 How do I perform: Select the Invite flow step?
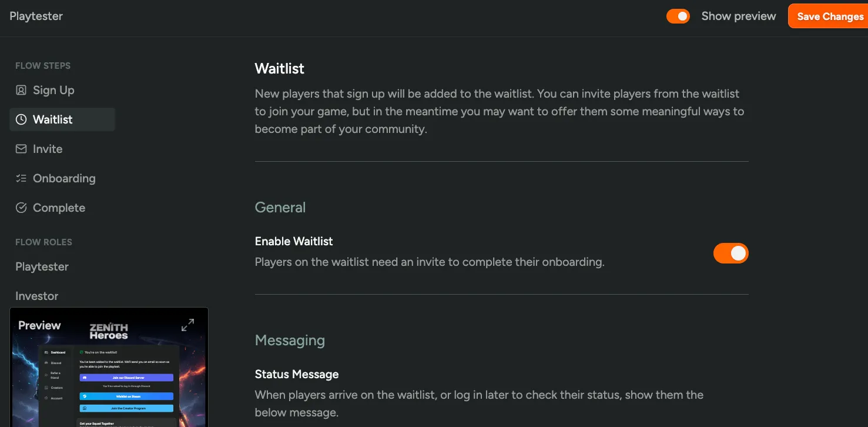tap(47, 149)
